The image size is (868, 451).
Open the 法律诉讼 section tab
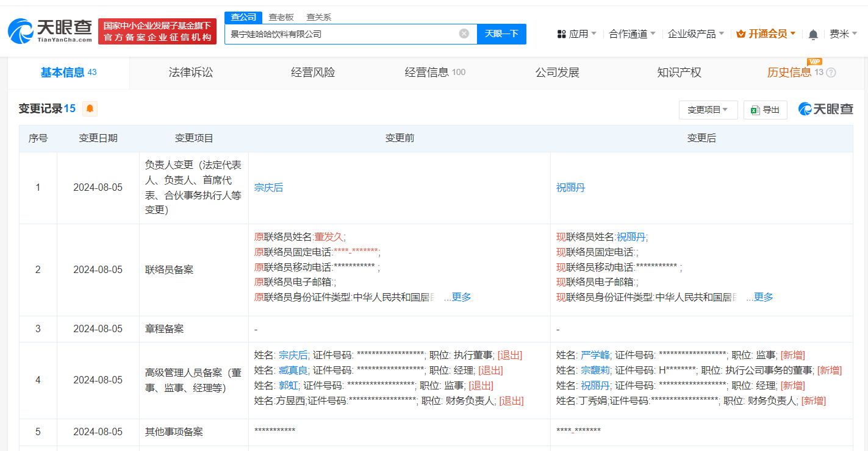click(x=190, y=72)
